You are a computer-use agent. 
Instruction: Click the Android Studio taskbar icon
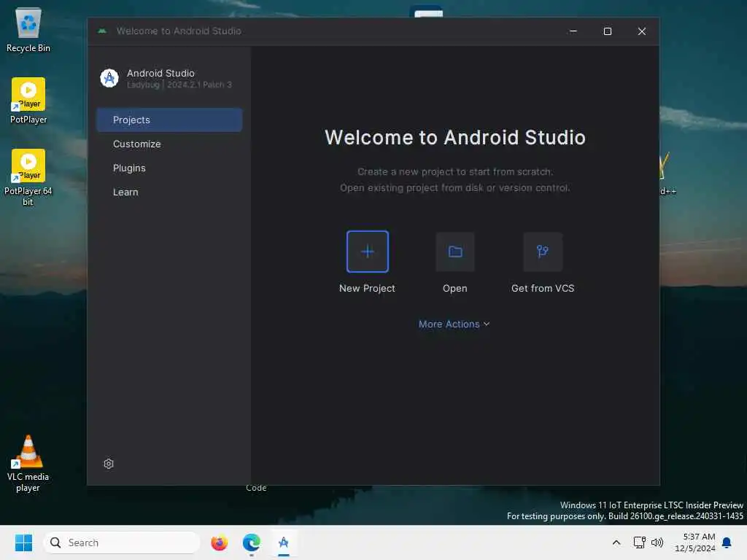click(284, 542)
